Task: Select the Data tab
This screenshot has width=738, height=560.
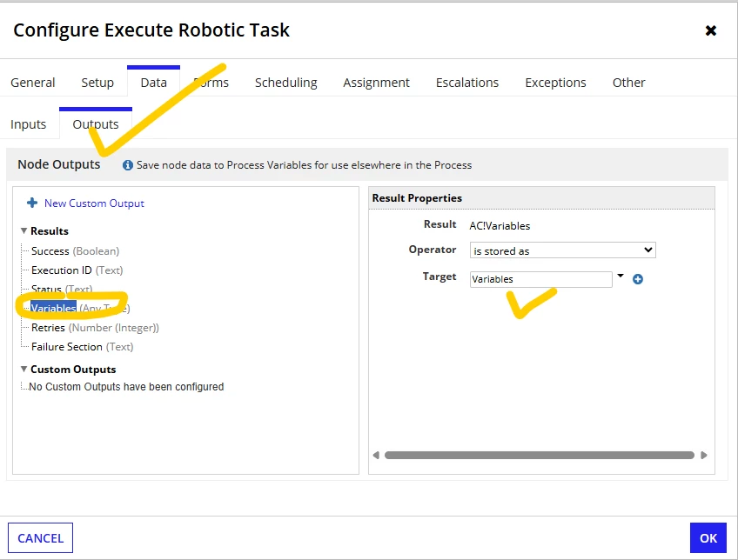Action: 153,83
